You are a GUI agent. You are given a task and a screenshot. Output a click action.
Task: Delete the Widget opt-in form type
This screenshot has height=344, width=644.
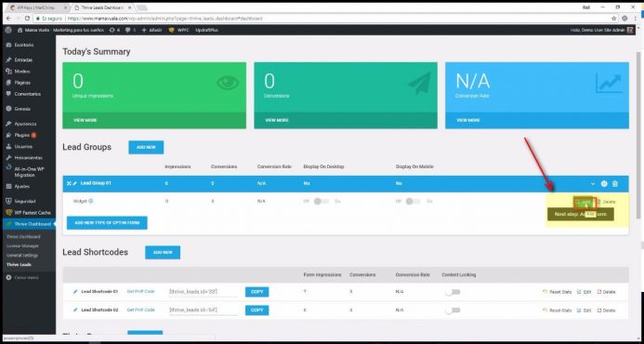pyautogui.click(x=606, y=202)
